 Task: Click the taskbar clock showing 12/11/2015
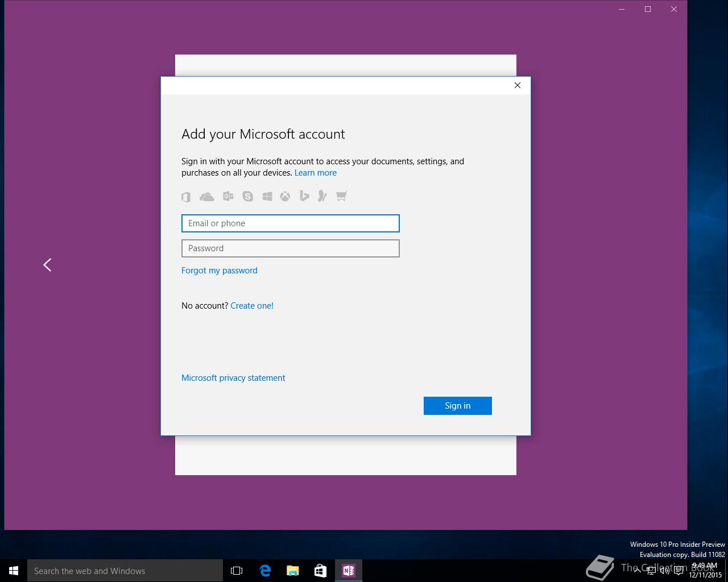pyautogui.click(x=705, y=571)
